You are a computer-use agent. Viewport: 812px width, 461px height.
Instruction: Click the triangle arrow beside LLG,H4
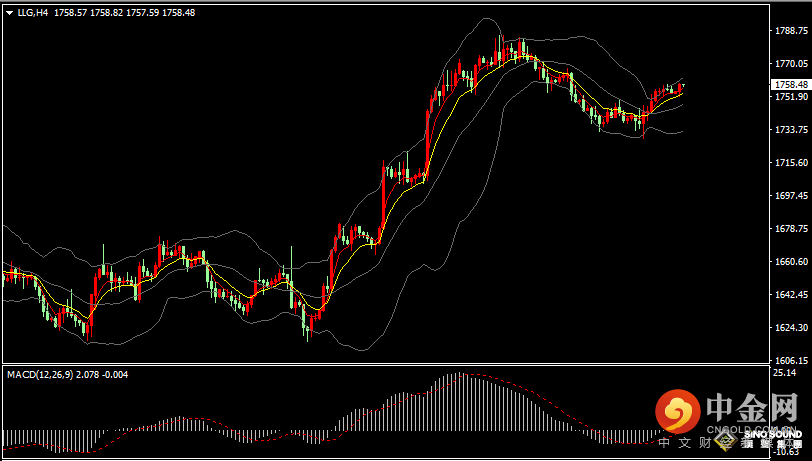point(9,13)
